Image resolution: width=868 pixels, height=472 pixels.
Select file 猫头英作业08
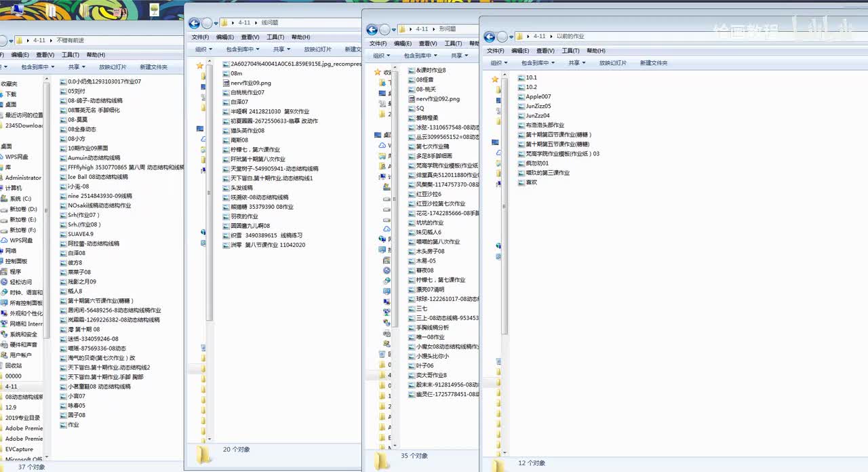click(x=247, y=130)
